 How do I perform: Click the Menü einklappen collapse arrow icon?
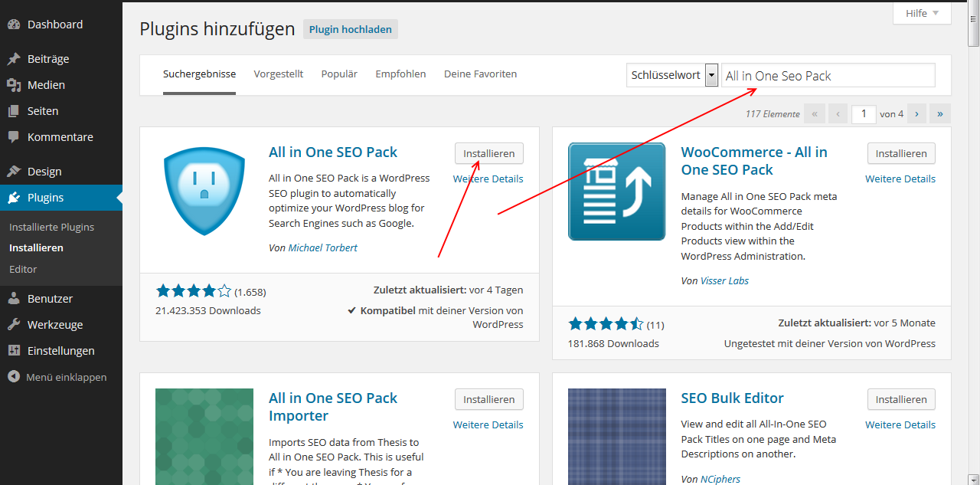pyautogui.click(x=14, y=377)
